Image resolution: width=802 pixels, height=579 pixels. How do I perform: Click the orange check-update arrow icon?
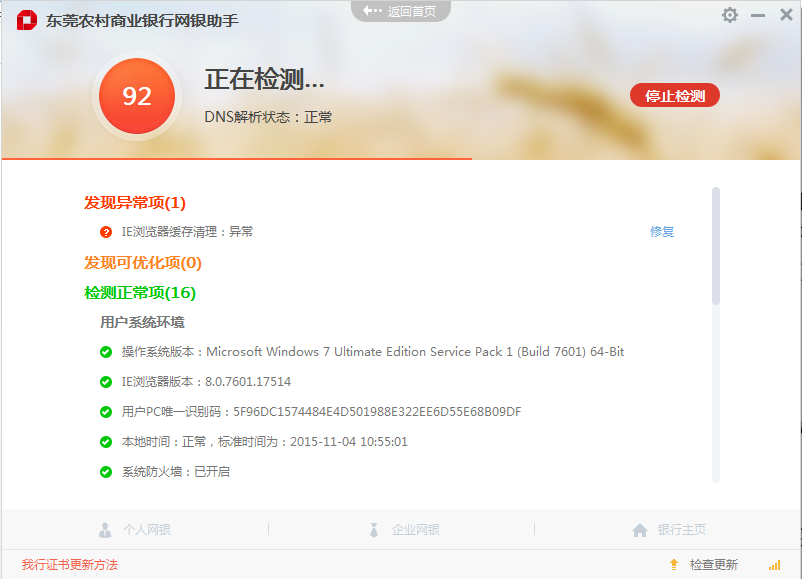point(674,565)
